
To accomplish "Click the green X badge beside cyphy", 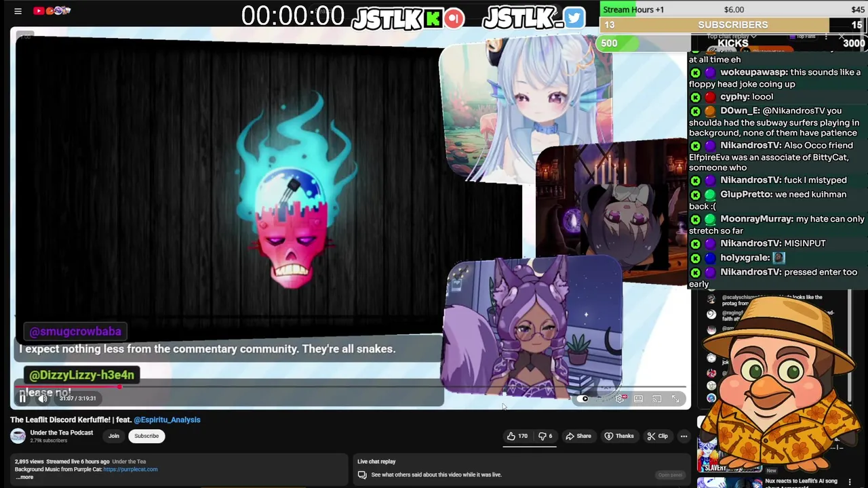I will coord(695,97).
